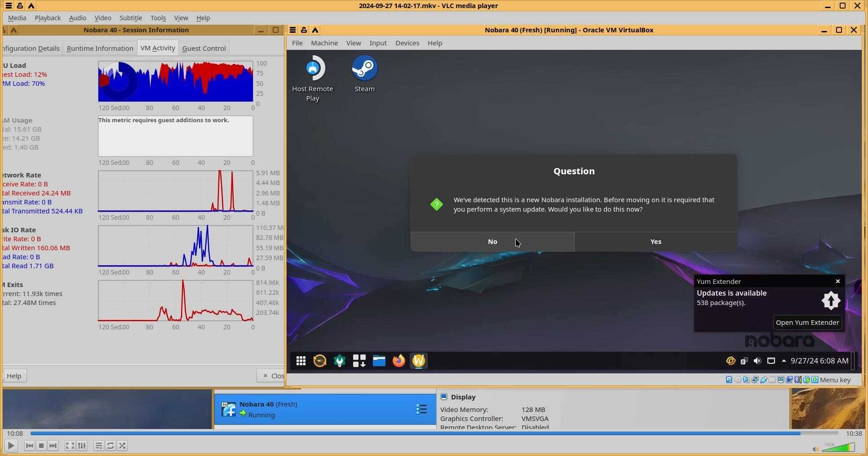This screenshot has width=868, height=456.
Task: Click VLC play button
Action: [11, 446]
